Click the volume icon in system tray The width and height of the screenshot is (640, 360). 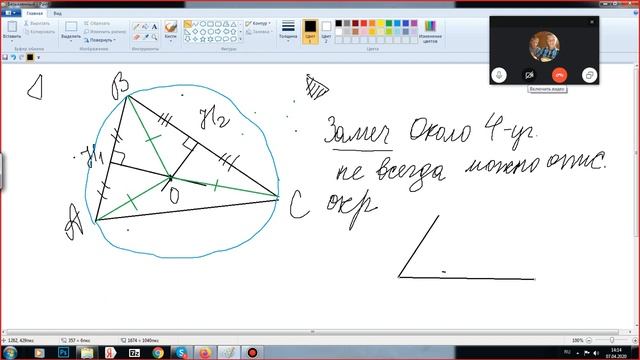(596, 353)
